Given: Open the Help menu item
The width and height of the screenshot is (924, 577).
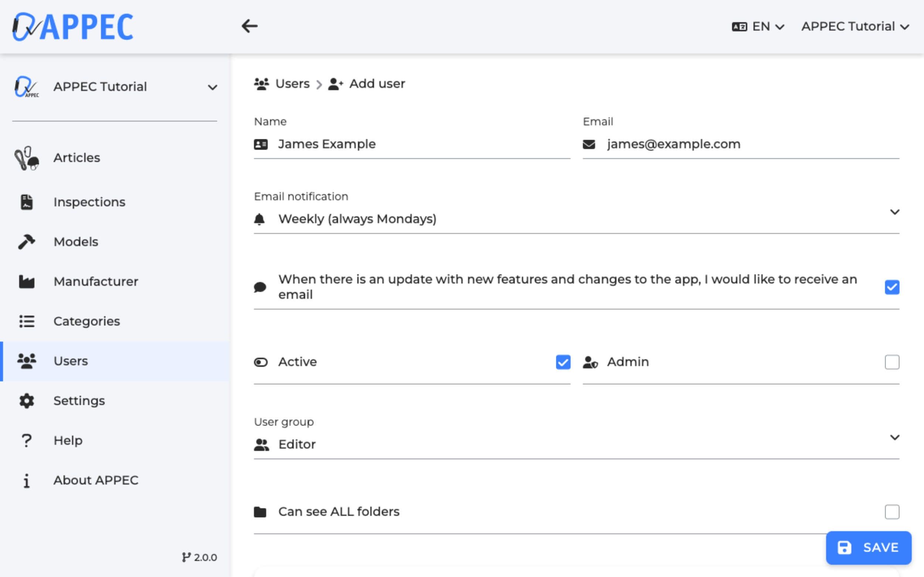Looking at the screenshot, I should pos(68,440).
